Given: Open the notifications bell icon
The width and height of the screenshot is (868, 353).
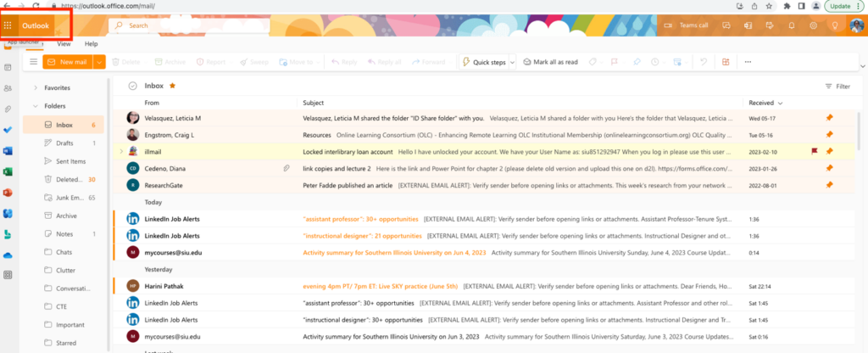Looking at the screenshot, I should [792, 25].
